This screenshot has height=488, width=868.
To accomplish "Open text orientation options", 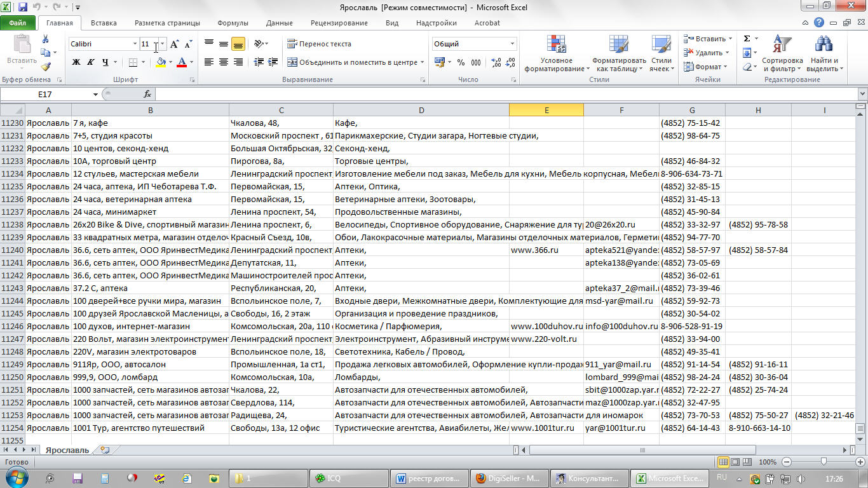I will [261, 44].
